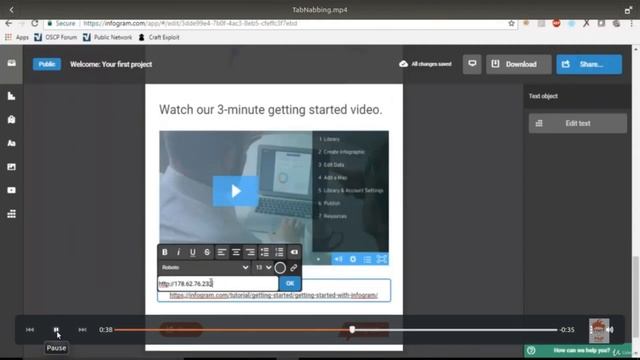The width and height of the screenshot is (640, 360).
Task: Click the Public visibility badge
Action: pyautogui.click(x=47, y=64)
